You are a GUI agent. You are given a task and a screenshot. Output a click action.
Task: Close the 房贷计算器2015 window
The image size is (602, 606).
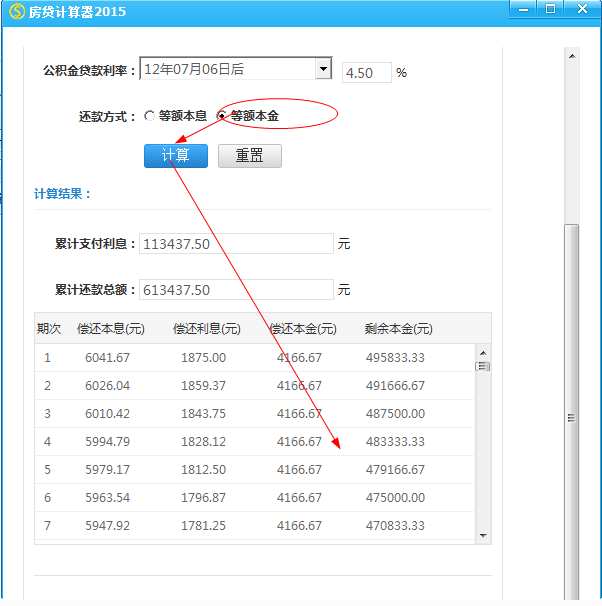[x=582, y=9]
